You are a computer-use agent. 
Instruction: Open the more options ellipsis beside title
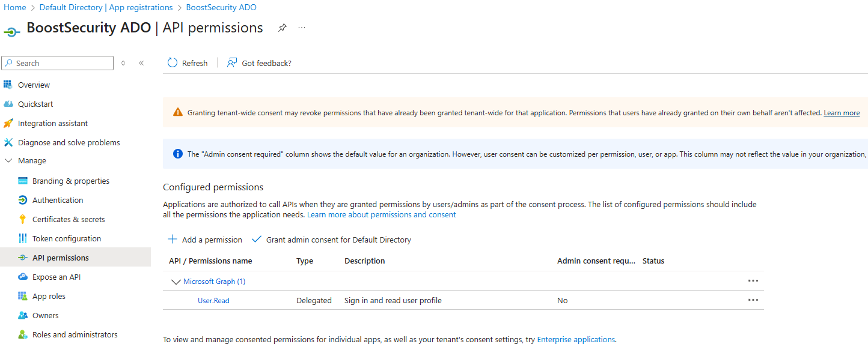click(302, 28)
